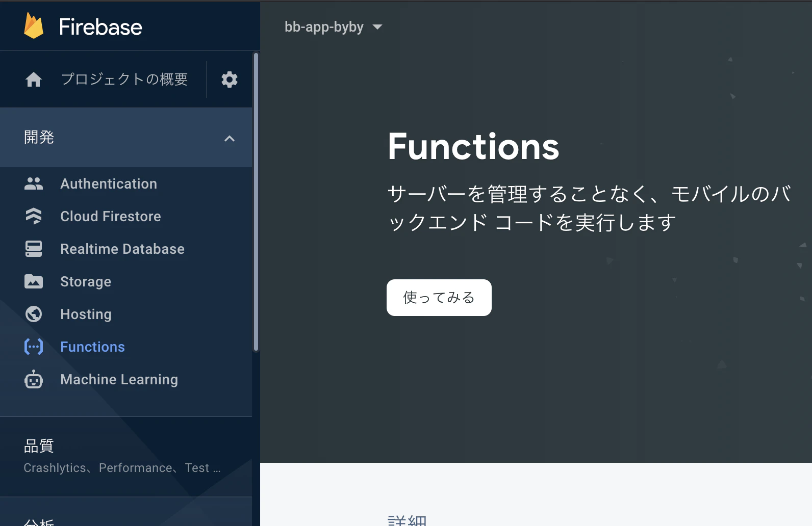Open Machine Learning page

119,379
